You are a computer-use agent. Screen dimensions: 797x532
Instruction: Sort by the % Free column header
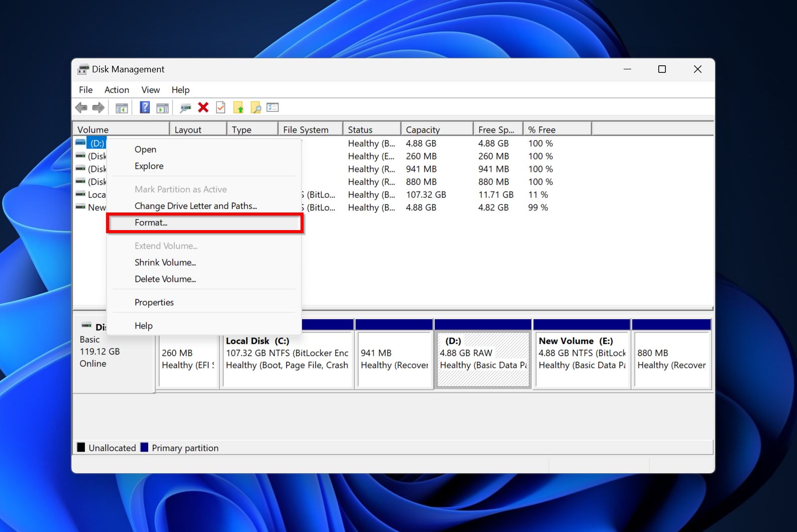[x=557, y=129]
